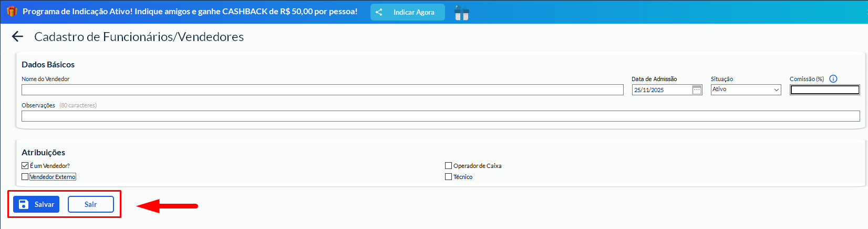Click the Data de Admissão date field
Screen dimensions: 868x229
tap(661, 90)
